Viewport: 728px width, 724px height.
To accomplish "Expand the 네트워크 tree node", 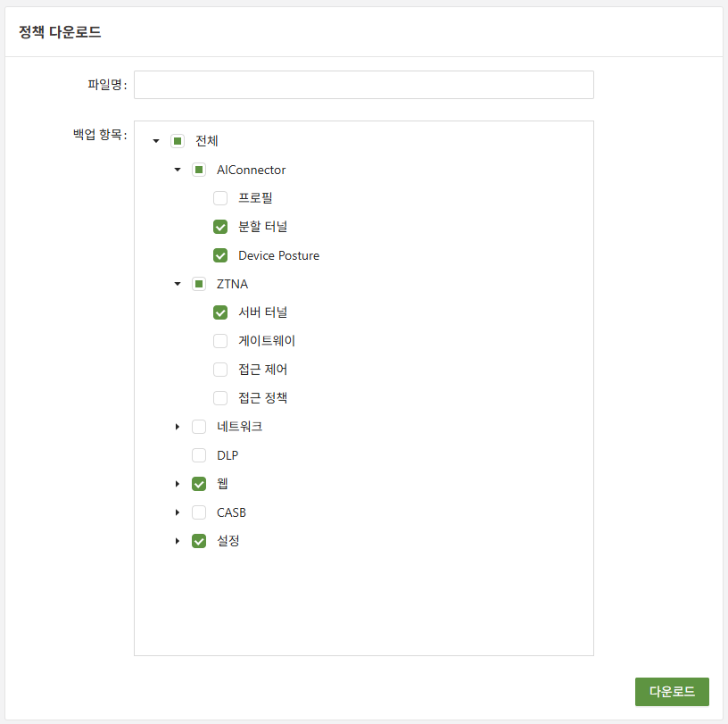I will click(x=178, y=427).
